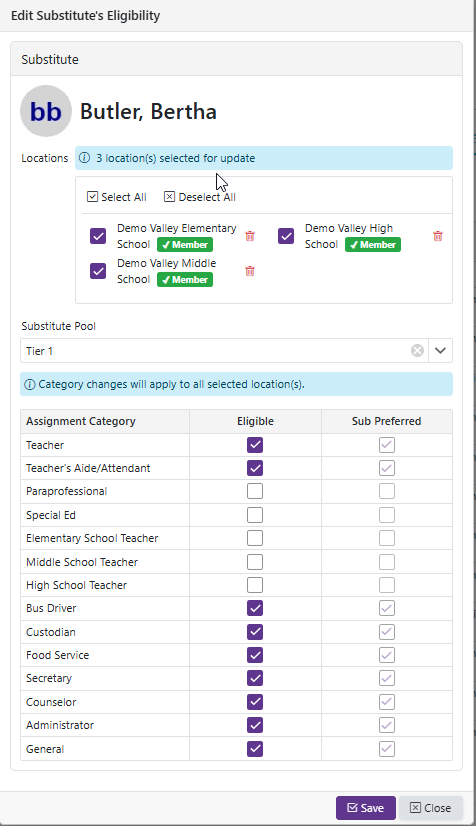Uncheck Demo Valley High School checkbox

286,236
